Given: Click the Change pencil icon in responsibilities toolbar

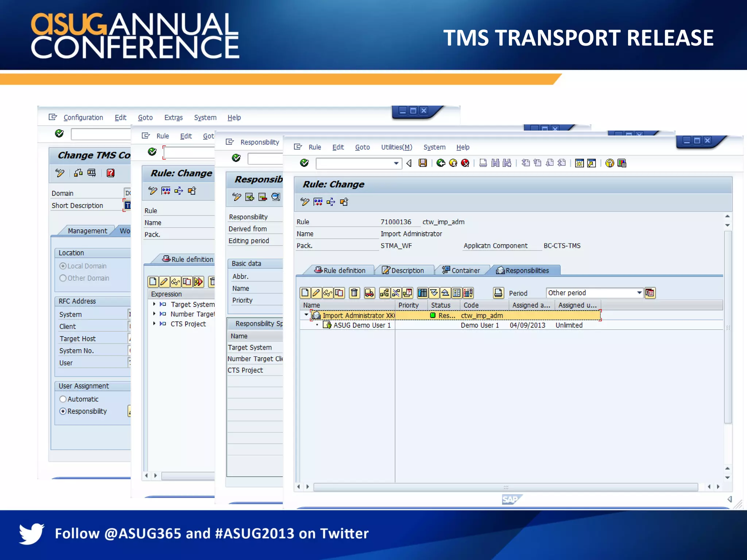Looking at the screenshot, I should pos(316,293).
